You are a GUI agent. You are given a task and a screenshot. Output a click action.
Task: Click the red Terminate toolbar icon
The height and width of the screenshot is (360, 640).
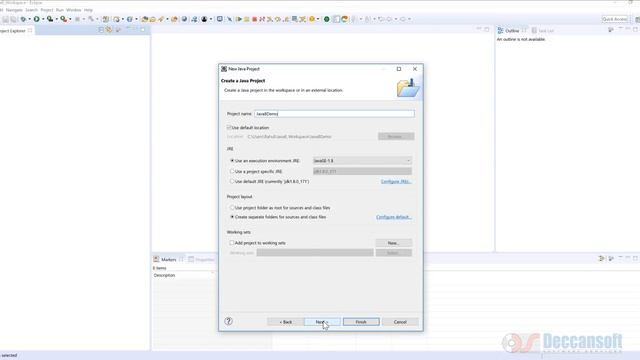pos(254,19)
